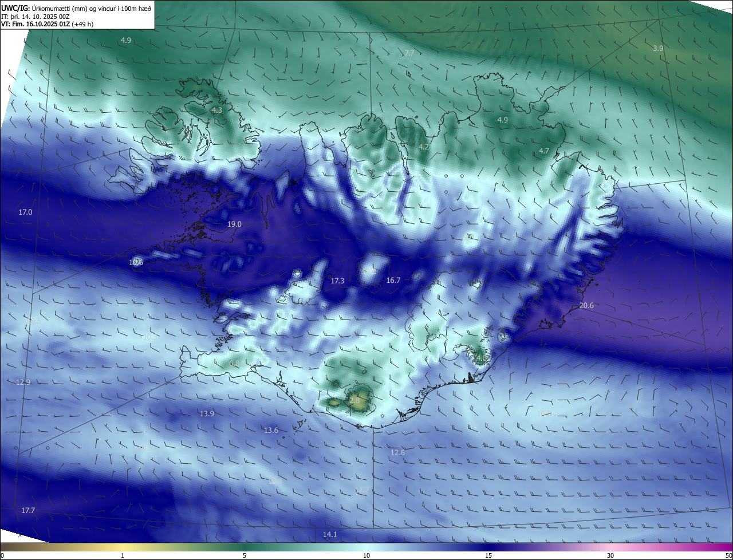This screenshot has width=733, height=560.
Task: Click the 7.7 value label on the map
Action: 409,53
